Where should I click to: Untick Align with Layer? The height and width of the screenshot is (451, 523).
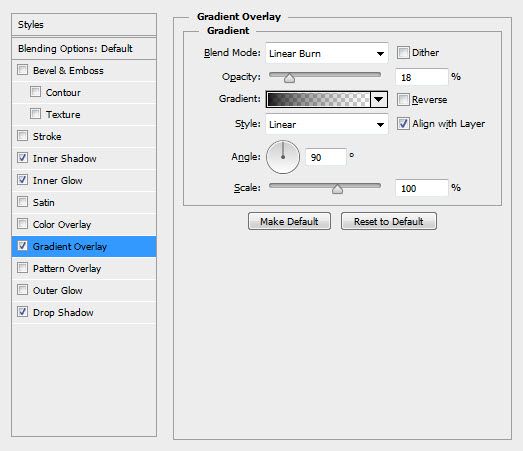(403, 124)
